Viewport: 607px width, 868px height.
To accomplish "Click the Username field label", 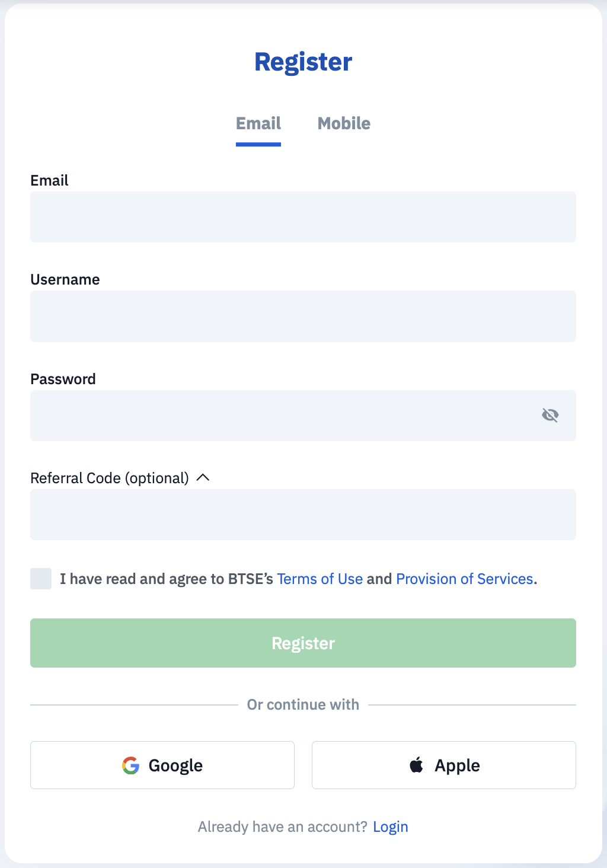I will [x=65, y=279].
